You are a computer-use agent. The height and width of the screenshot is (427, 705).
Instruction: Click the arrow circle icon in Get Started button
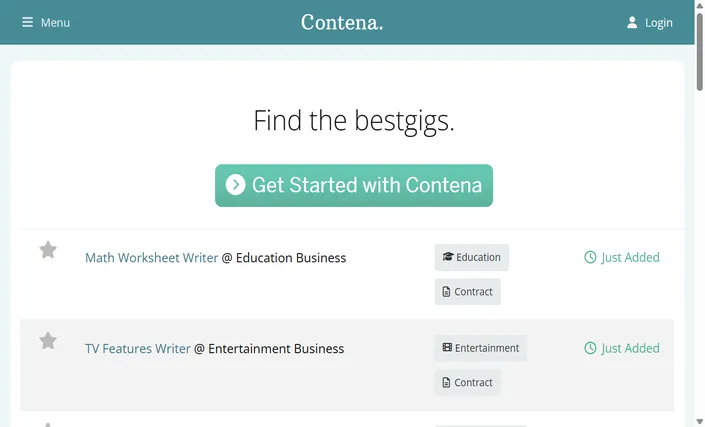(x=235, y=185)
